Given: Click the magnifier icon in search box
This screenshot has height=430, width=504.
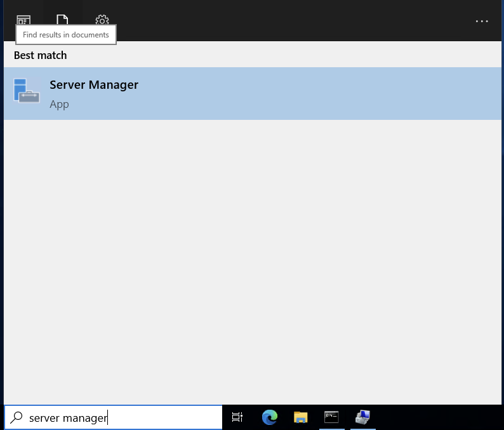Looking at the screenshot, I should 16,417.
